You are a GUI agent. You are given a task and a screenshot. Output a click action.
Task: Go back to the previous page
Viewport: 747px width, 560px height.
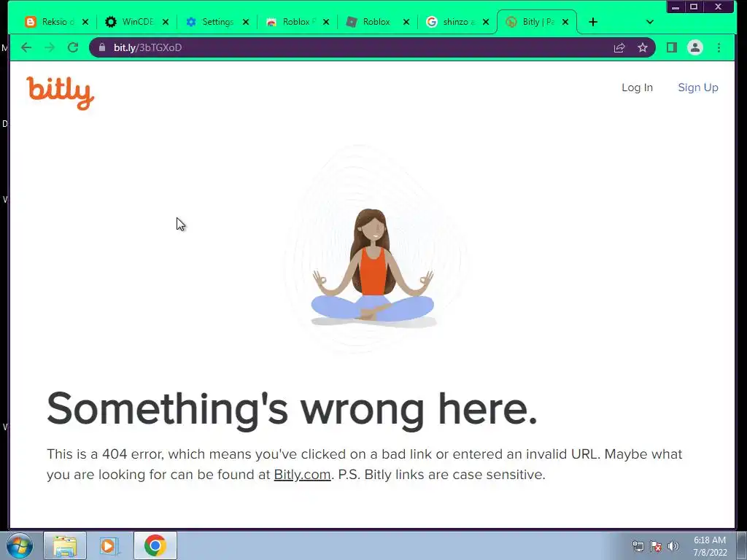tap(26, 47)
